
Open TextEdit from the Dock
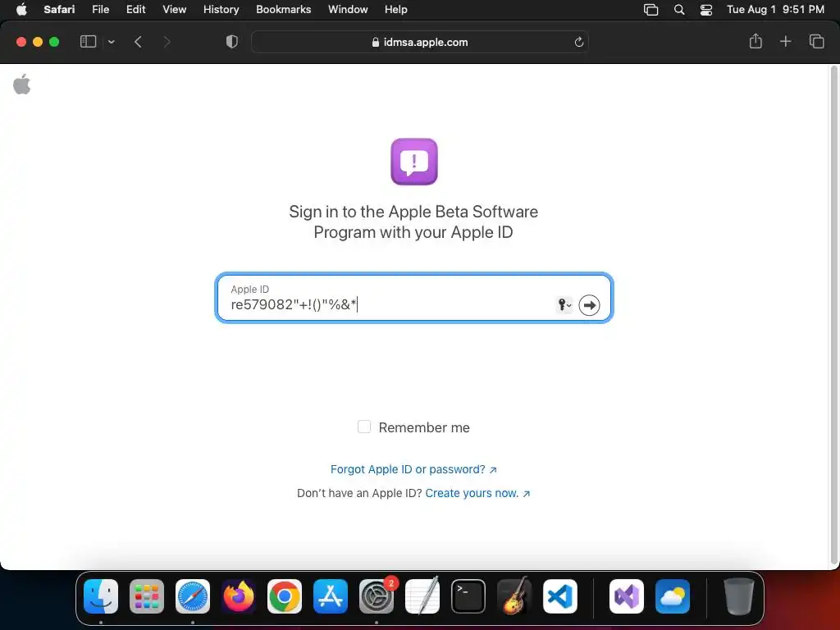click(422, 596)
